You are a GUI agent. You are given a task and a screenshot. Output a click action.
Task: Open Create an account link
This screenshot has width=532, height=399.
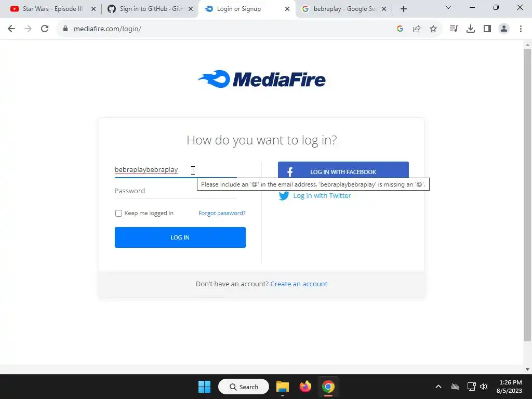(x=299, y=284)
